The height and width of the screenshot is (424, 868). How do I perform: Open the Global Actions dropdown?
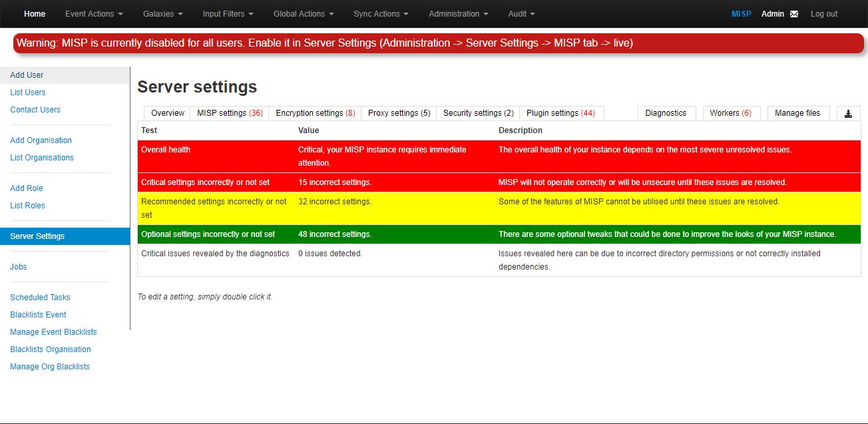click(303, 13)
